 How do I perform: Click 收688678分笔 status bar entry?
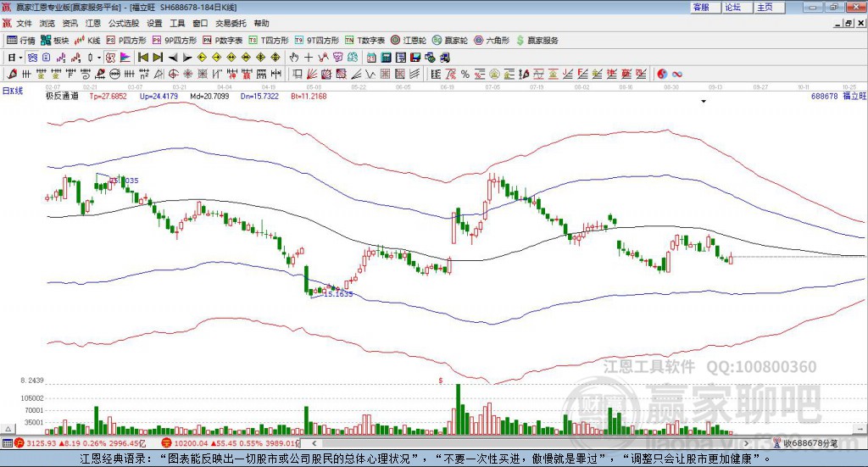(x=807, y=443)
